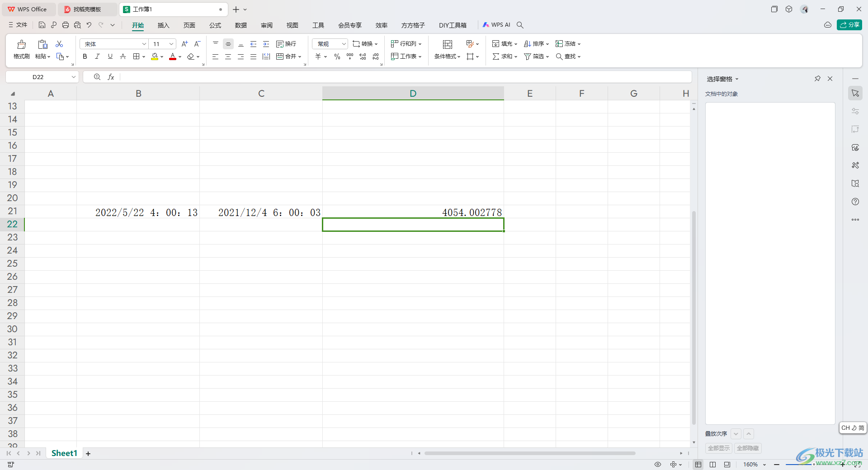Click the 分享 share button
Image resolution: width=868 pixels, height=470 pixels.
coord(849,25)
